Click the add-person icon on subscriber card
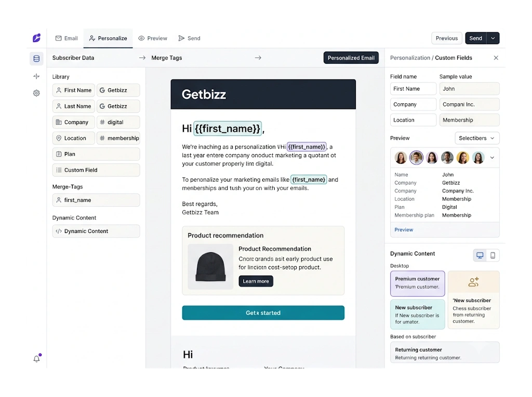 pos(474,282)
